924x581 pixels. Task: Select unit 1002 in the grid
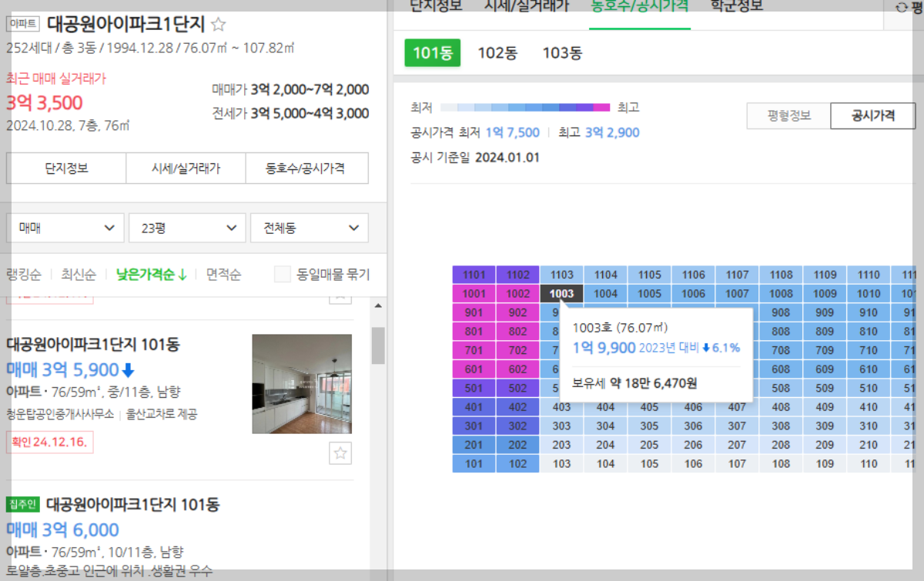click(518, 293)
